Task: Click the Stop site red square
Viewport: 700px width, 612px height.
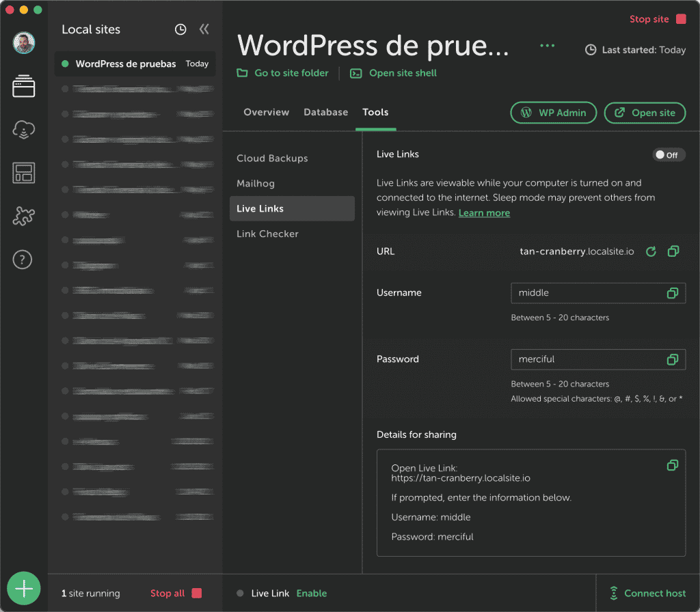Action: [x=681, y=18]
